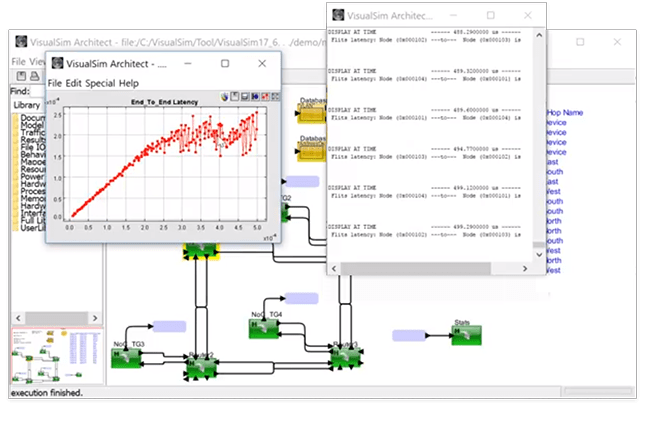This screenshot has height=422, width=645.
Task: Open the Special menu in plot window
Action: [x=101, y=83]
